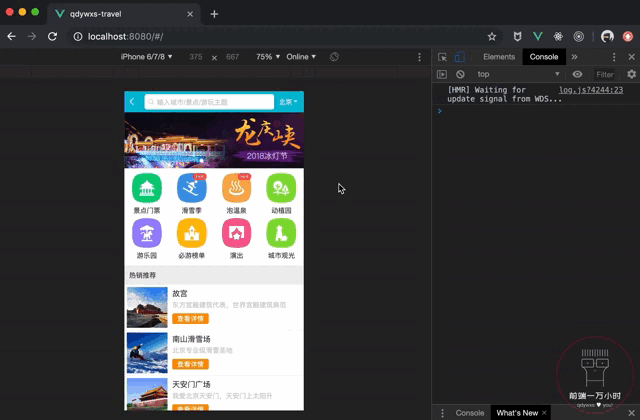Show more DevTools tabs
Image resolution: width=640 pixels, height=420 pixels.
pyautogui.click(x=574, y=57)
